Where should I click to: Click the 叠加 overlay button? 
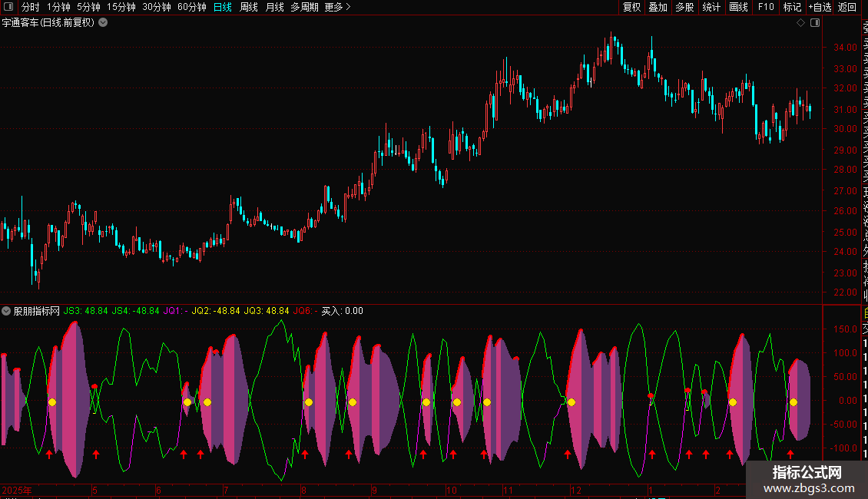(658, 7)
